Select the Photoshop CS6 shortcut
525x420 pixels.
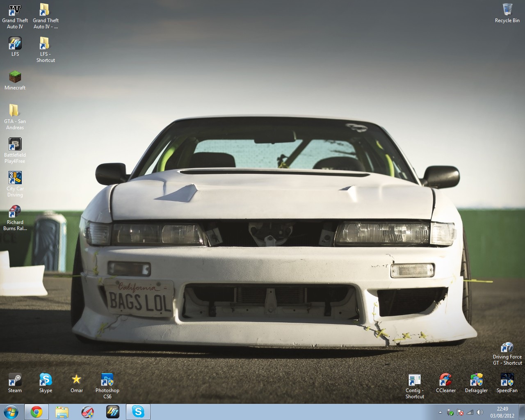[107, 386]
